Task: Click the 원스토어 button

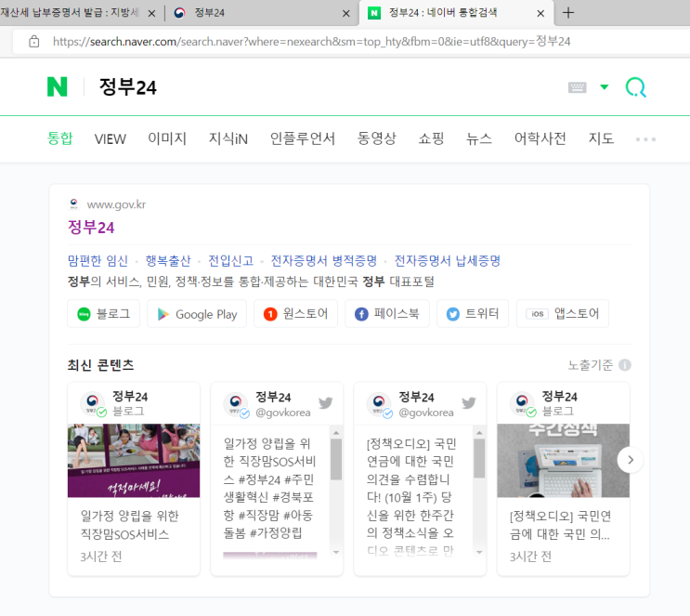Action: (295, 313)
